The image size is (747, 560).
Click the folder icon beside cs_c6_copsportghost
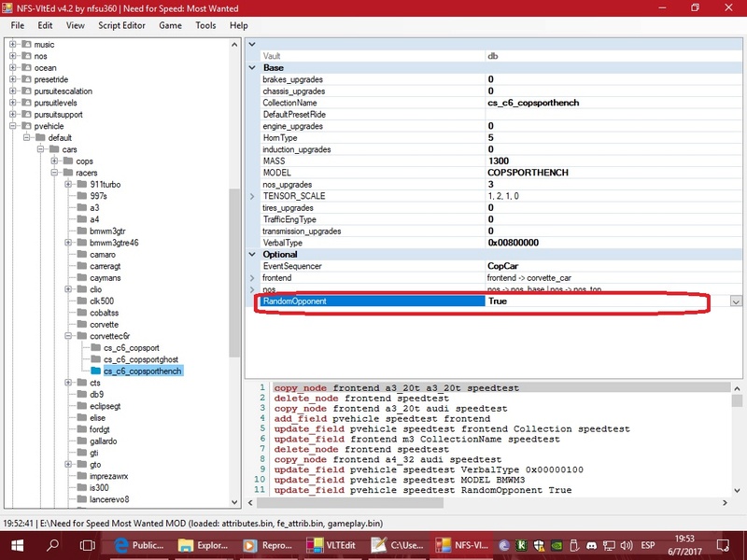(95, 359)
